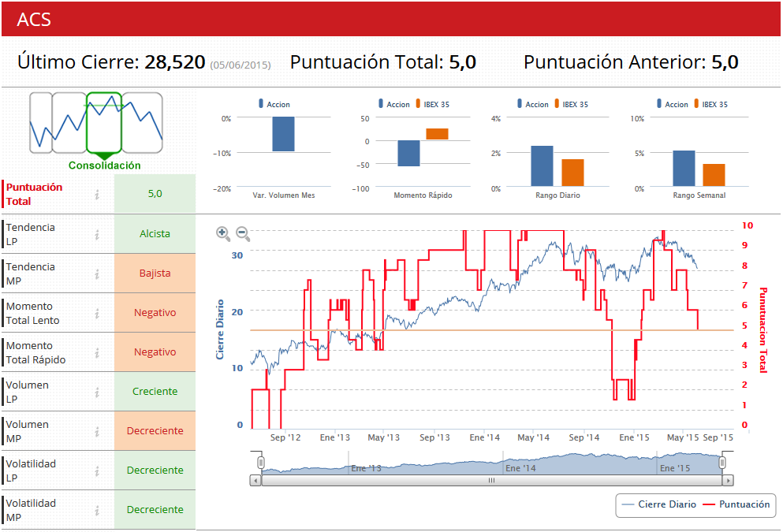Click navigator scrollbar left arrow
Image resolution: width=783 pixels, height=532 pixels.
click(255, 481)
